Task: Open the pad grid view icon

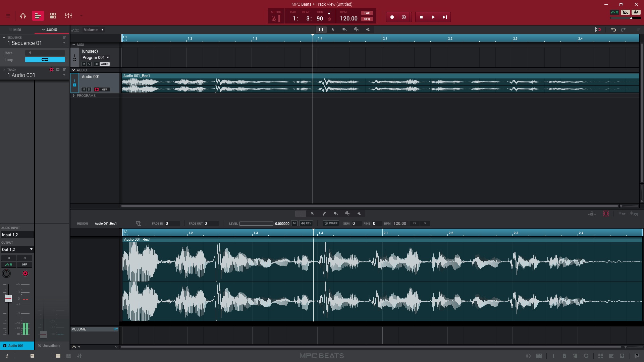Action: (53, 16)
